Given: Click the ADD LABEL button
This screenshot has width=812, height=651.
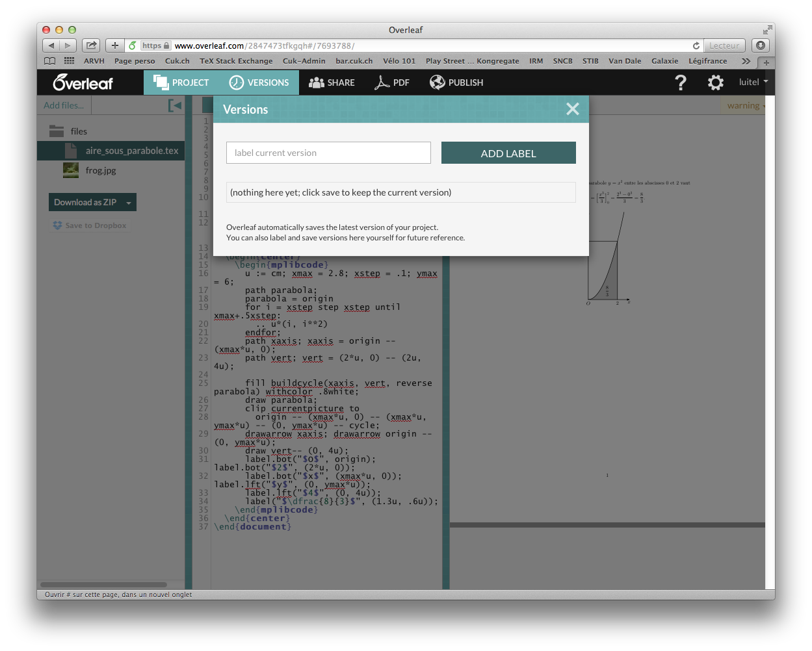Looking at the screenshot, I should pos(508,153).
